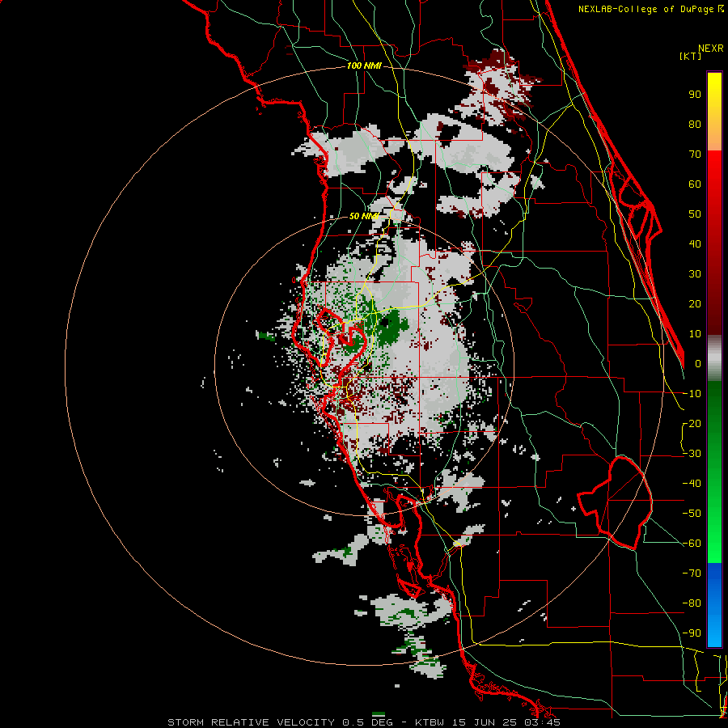Click the -40 value on the velocity scale

point(692,484)
